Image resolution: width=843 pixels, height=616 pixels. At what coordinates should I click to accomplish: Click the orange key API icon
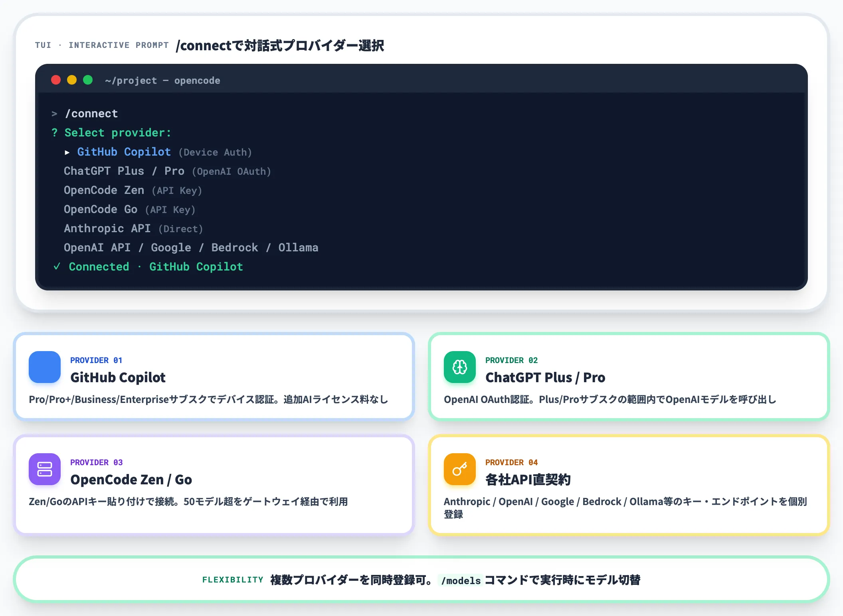tap(460, 469)
